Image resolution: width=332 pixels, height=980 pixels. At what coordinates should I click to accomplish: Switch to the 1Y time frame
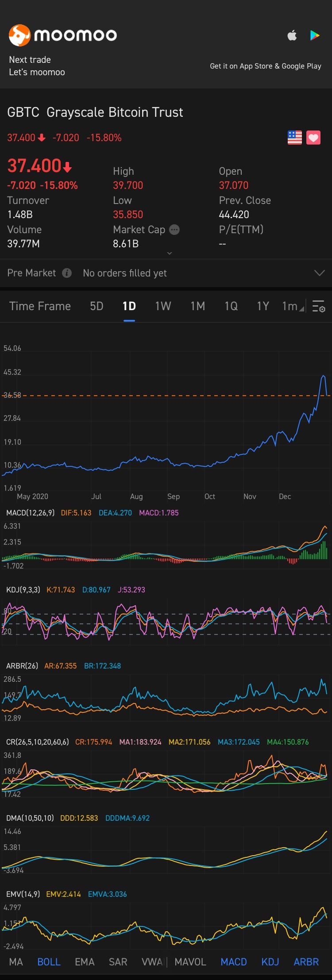pos(263,306)
